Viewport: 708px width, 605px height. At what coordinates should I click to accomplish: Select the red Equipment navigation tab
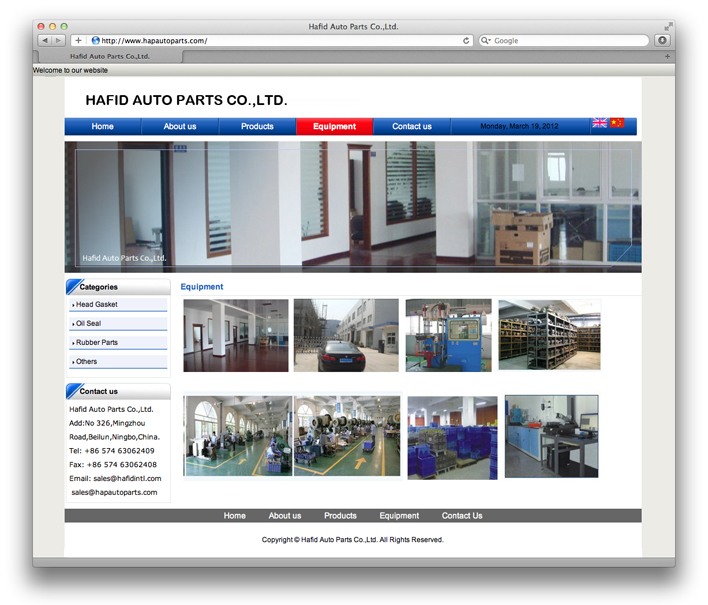[335, 126]
